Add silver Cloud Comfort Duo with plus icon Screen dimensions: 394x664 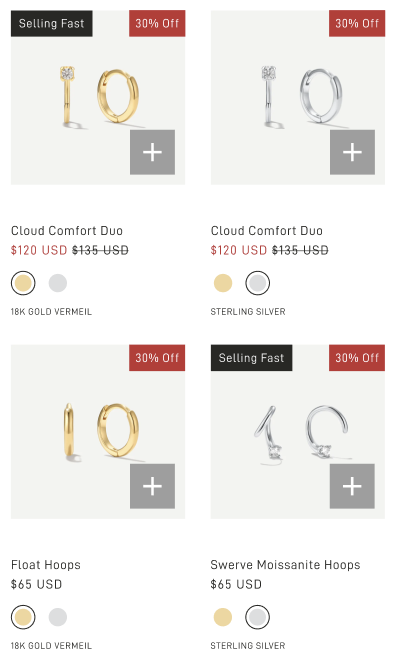(352, 152)
